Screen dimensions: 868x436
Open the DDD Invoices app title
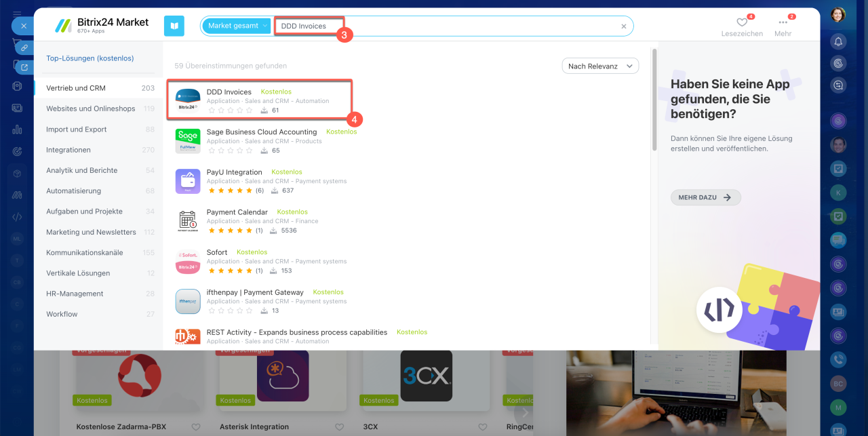229,92
